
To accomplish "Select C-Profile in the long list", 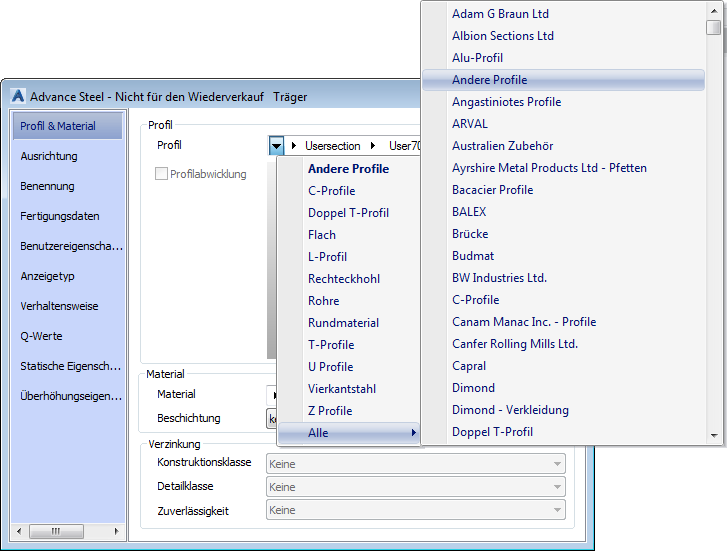I will (563, 300).
